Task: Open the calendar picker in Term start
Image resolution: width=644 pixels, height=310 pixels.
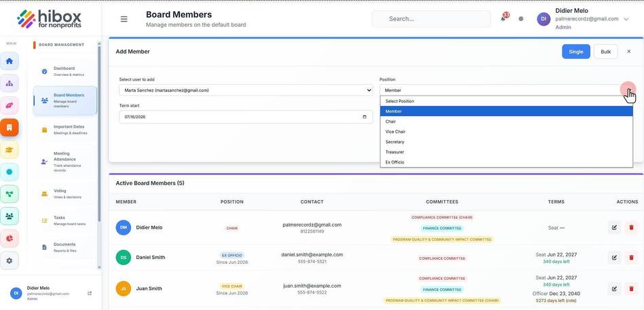Action: click(x=364, y=117)
